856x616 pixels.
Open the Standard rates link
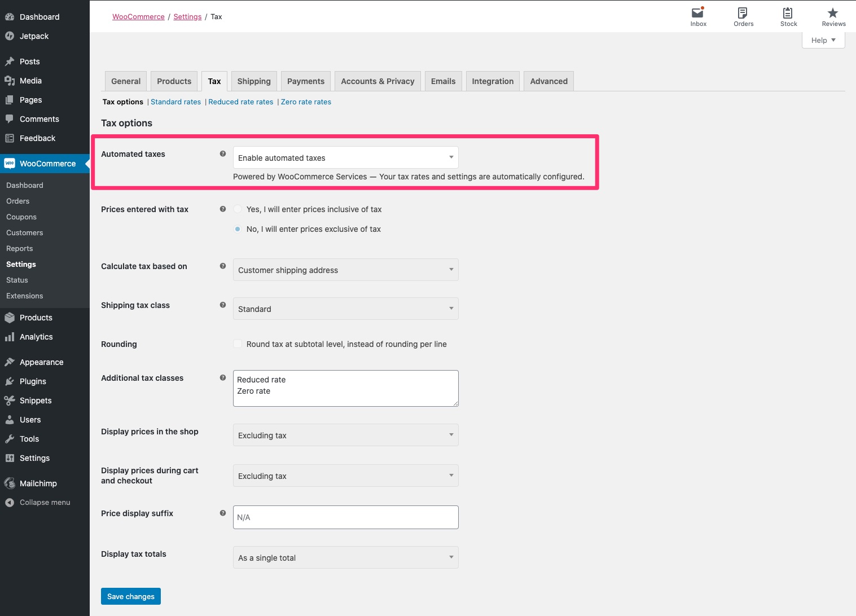pos(175,102)
